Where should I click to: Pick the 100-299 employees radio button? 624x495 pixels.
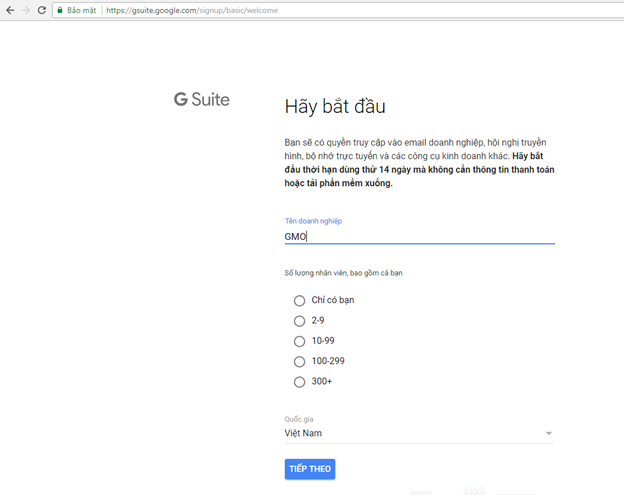299,361
